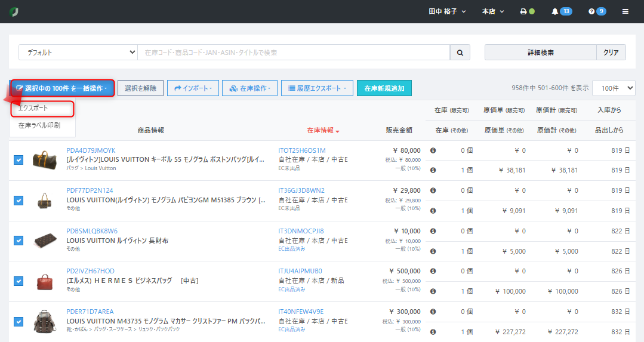Screen dimensions: 644x342
Task: Click the 在庫新規追加 button
Action: click(384, 88)
